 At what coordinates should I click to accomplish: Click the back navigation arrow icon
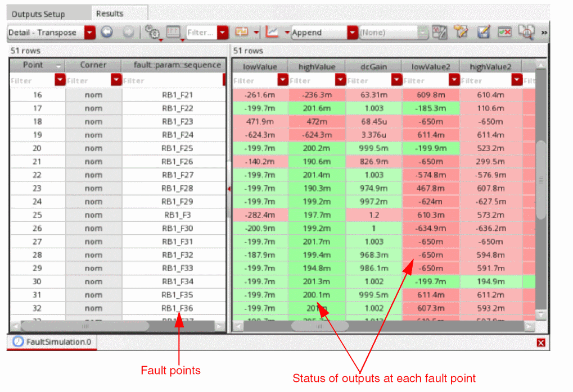[x=107, y=32]
